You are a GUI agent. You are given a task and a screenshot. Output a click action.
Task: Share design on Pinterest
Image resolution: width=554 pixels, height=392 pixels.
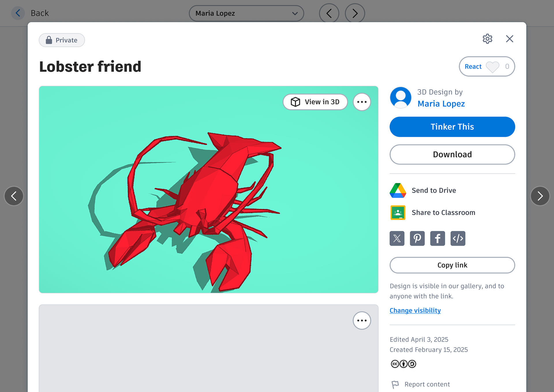click(417, 238)
